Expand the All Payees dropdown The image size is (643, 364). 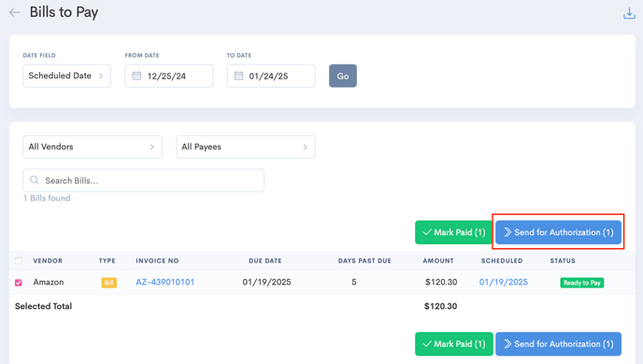pyautogui.click(x=245, y=147)
